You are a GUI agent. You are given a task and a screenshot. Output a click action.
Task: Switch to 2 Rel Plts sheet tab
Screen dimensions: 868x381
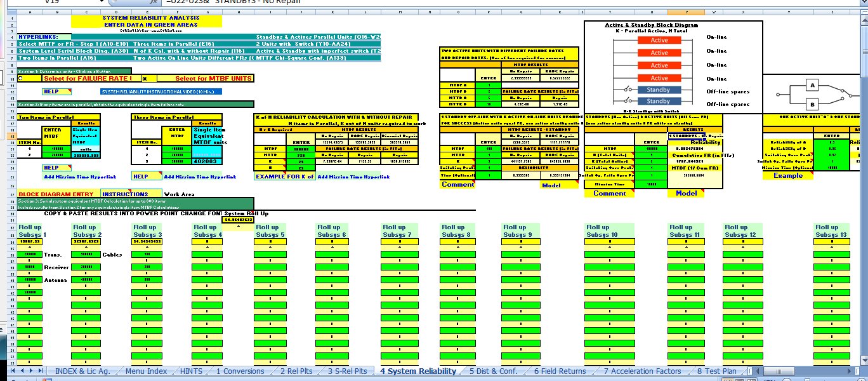pos(297,371)
